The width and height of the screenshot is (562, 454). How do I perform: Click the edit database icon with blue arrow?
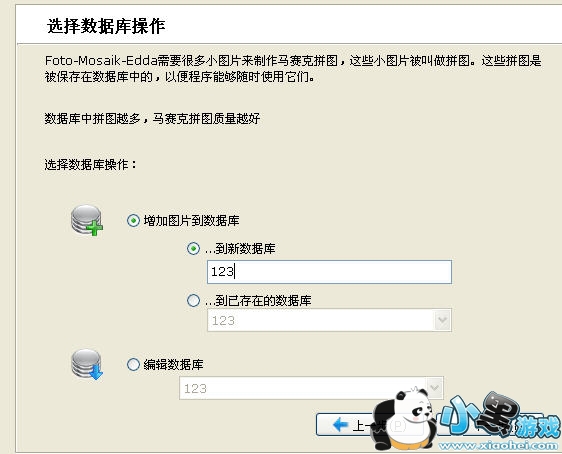87,364
